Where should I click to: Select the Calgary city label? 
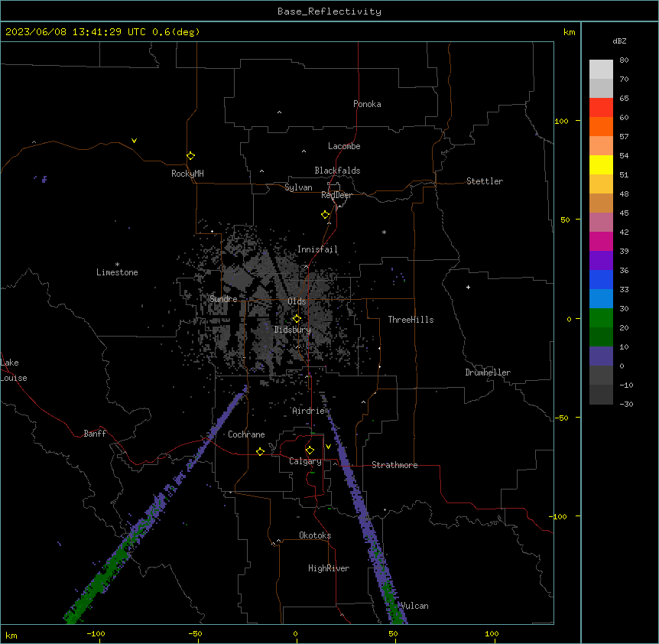[305, 461]
